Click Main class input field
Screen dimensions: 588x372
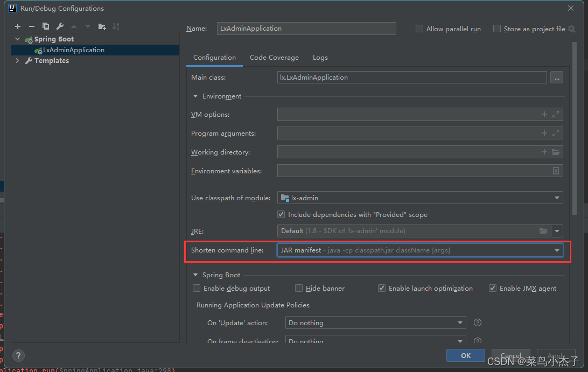412,77
